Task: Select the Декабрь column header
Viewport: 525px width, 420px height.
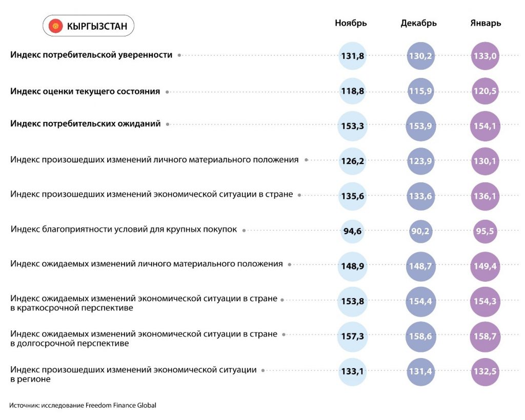Action: click(x=418, y=23)
